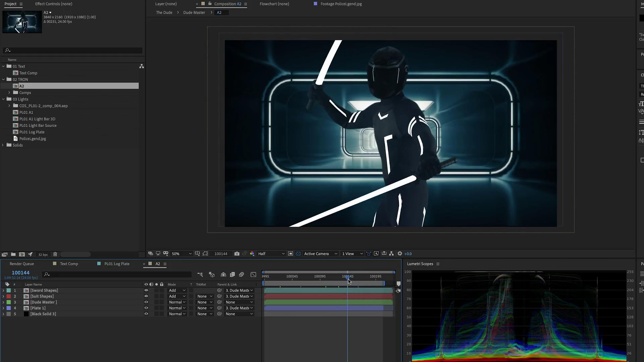
Task: Switch to Text Comp timeline tab
Action: pyautogui.click(x=69, y=264)
